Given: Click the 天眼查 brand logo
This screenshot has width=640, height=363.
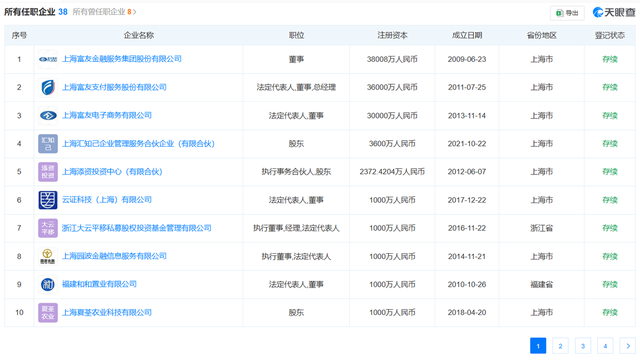Looking at the screenshot, I should coord(614,13).
